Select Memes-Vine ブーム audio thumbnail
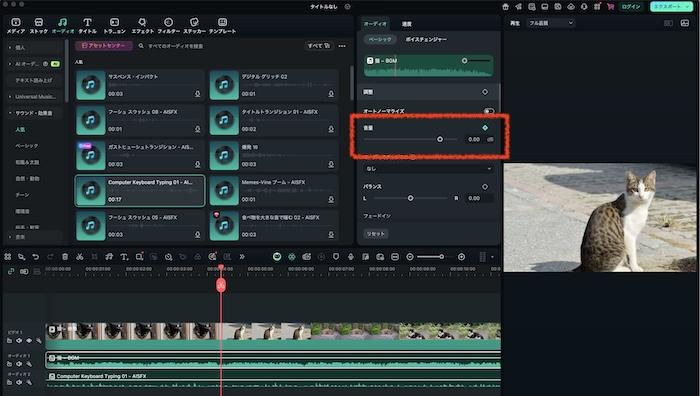Screen dimensions: 700x396 pyautogui.click(x=224, y=191)
